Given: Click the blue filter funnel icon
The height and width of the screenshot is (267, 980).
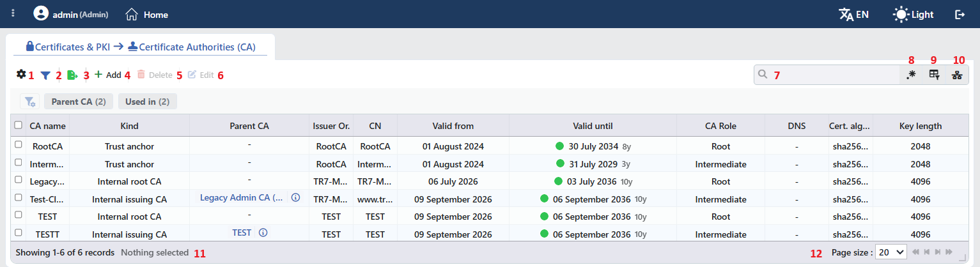Looking at the screenshot, I should point(45,75).
